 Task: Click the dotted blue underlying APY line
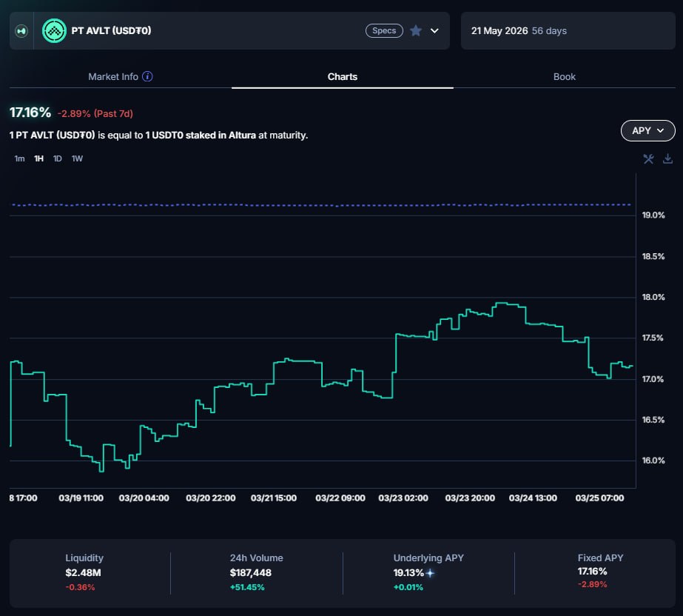(x=321, y=204)
